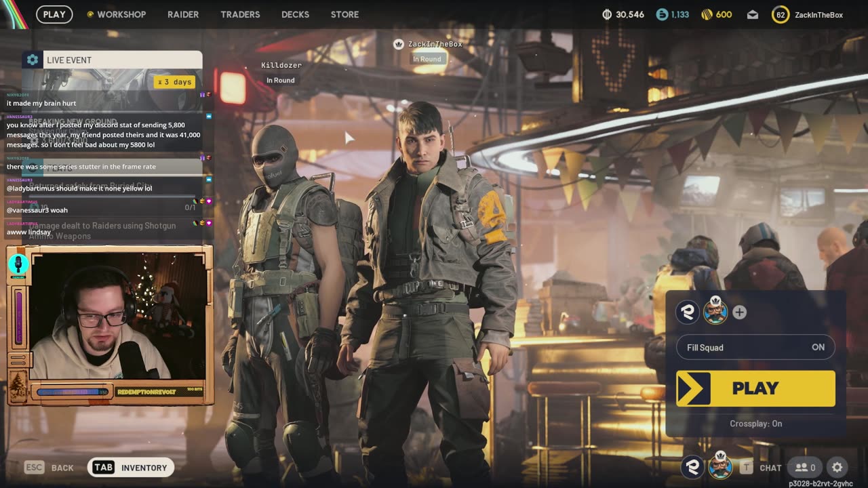Select the PLAY tab in top navigation

point(54,14)
